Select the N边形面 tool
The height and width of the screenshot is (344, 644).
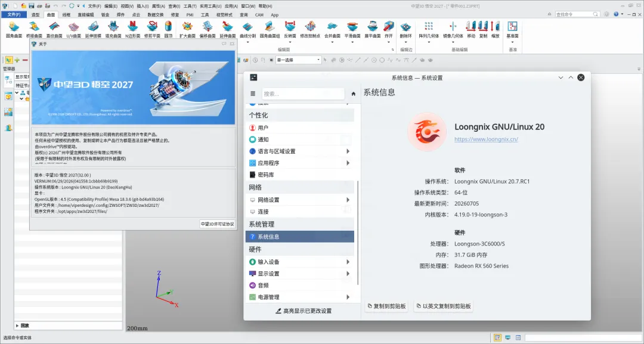[x=132, y=30]
